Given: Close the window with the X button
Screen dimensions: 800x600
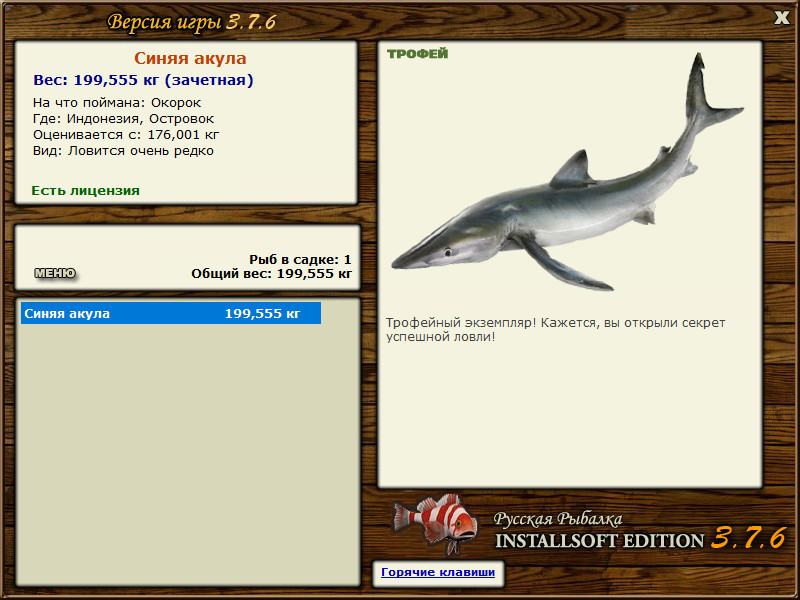Looking at the screenshot, I should pyautogui.click(x=781, y=18).
